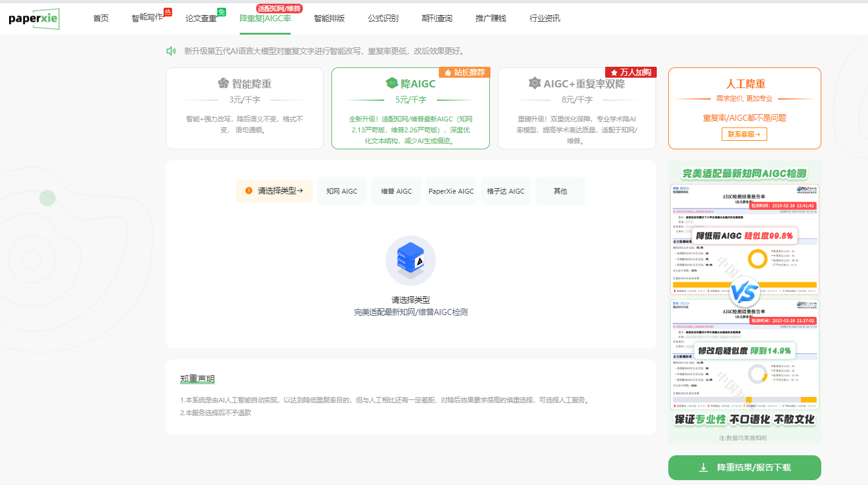Viewport: 868px width, 485px height.
Task: Select the 维普 AIGC type option
Action: pos(396,191)
